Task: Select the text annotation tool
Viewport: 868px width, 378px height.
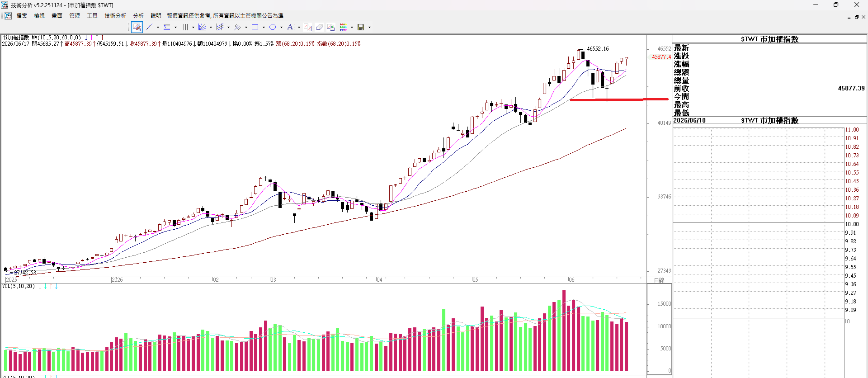Action: [290, 27]
